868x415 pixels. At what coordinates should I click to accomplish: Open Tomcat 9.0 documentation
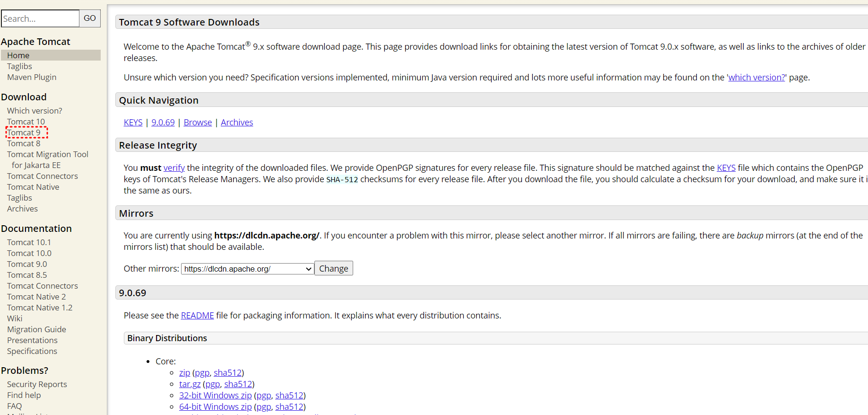27,264
